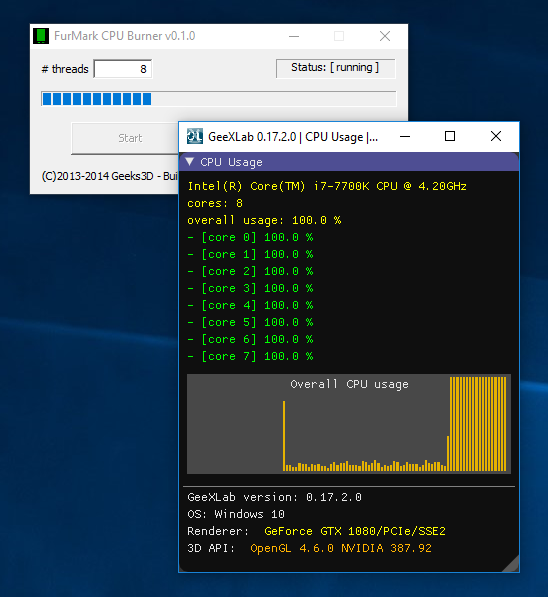Click the FurMark CPU Burner app icon
548x597 pixels.
coord(41,36)
